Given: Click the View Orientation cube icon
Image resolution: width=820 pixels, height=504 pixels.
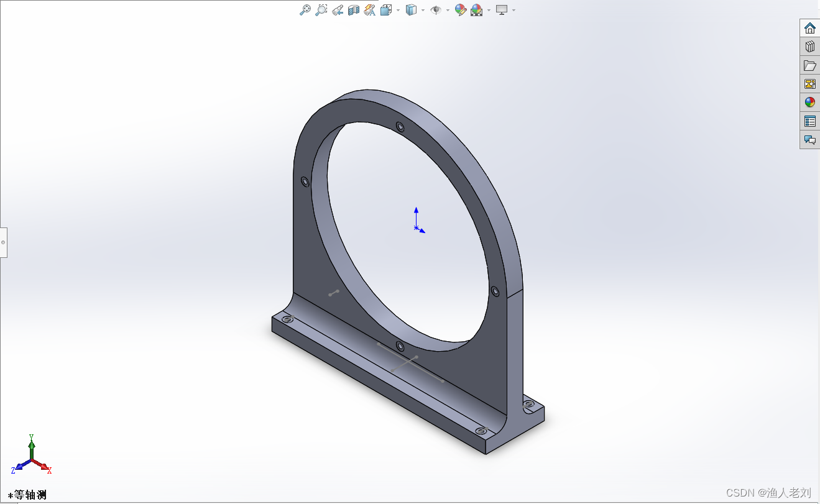Looking at the screenshot, I should pos(386,10).
